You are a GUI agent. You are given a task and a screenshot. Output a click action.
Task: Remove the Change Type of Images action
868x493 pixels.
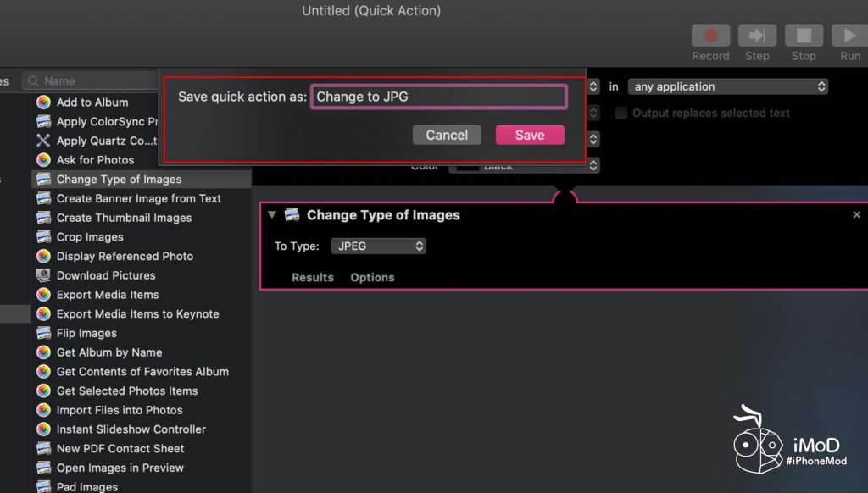(856, 215)
